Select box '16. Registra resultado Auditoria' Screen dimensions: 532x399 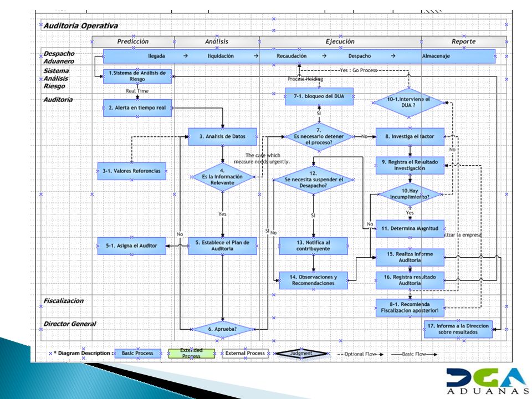(410, 280)
